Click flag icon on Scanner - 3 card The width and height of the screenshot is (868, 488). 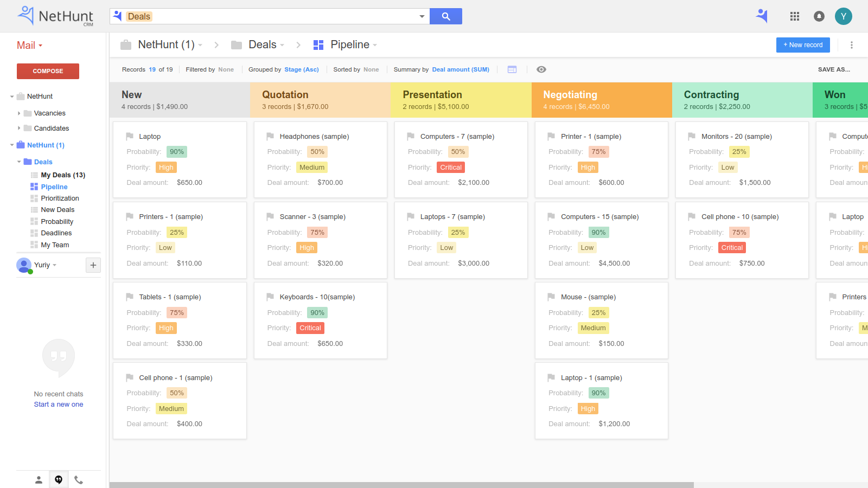pos(270,216)
